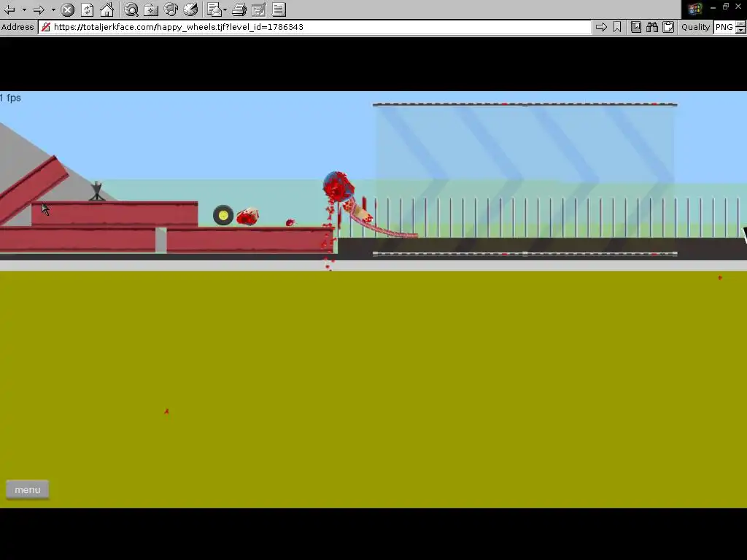Click the Go arrow next to address bar
Viewport: 747px width, 560px height.
[601, 27]
